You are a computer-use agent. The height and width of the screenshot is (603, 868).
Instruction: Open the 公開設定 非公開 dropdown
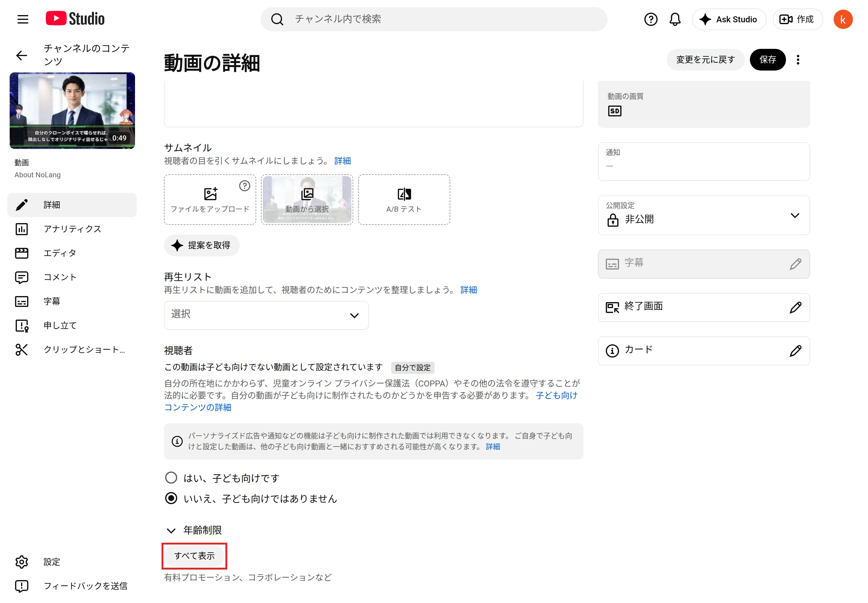point(703,215)
